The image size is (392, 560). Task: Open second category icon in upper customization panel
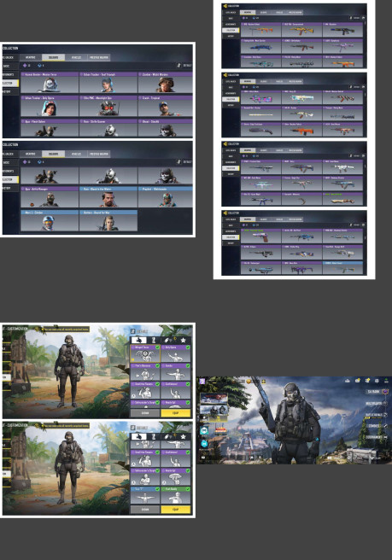pos(154,340)
